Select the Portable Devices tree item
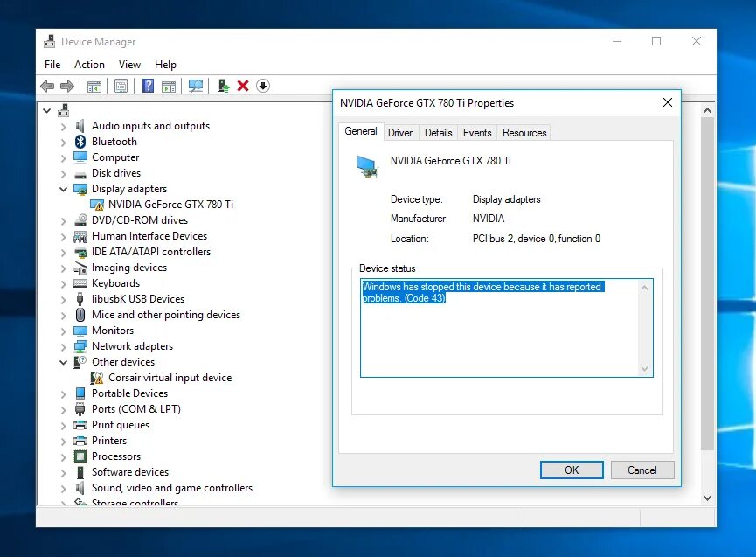 pyautogui.click(x=129, y=393)
